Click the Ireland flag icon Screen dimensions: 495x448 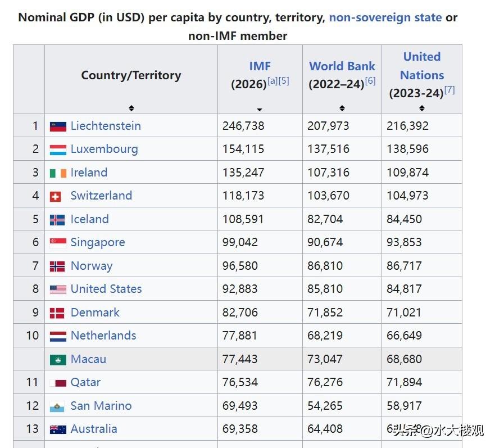[58, 173]
